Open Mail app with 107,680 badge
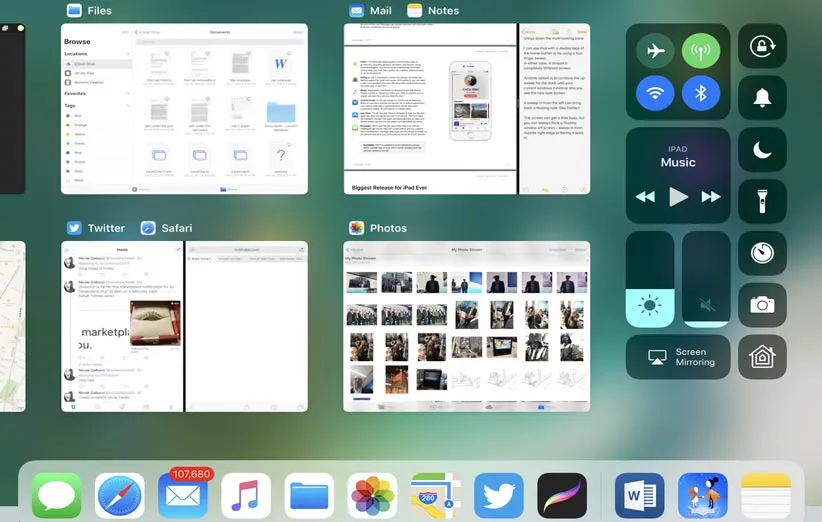This screenshot has height=522, width=822. 183,496
